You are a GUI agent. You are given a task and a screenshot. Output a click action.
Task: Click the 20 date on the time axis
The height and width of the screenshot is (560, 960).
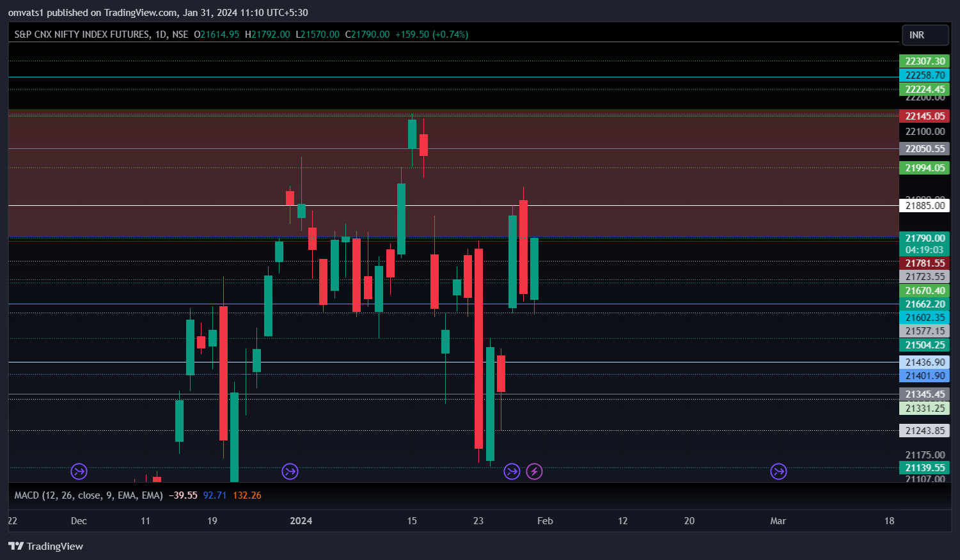(x=689, y=521)
